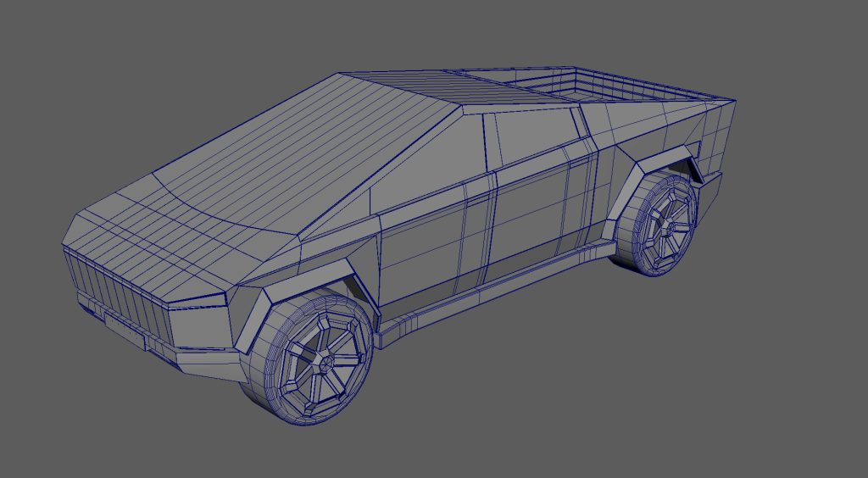Click the front grille vertical slats
Viewport: 868px width, 478px height.
pos(119,296)
